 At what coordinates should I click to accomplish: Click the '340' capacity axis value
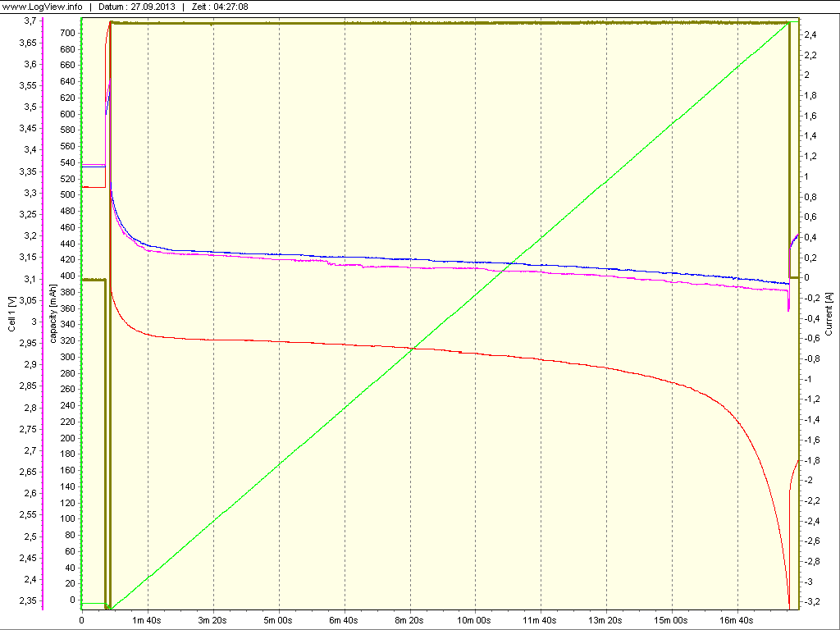[x=67, y=325]
